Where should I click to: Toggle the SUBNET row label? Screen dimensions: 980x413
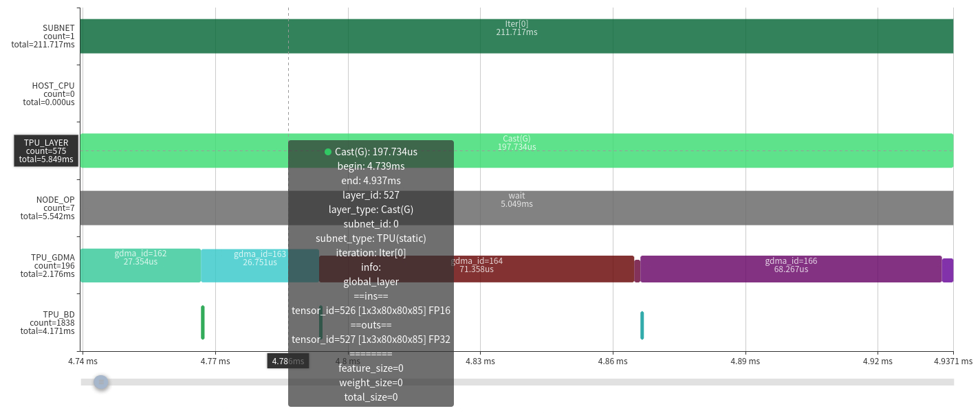(x=43, y=36)
